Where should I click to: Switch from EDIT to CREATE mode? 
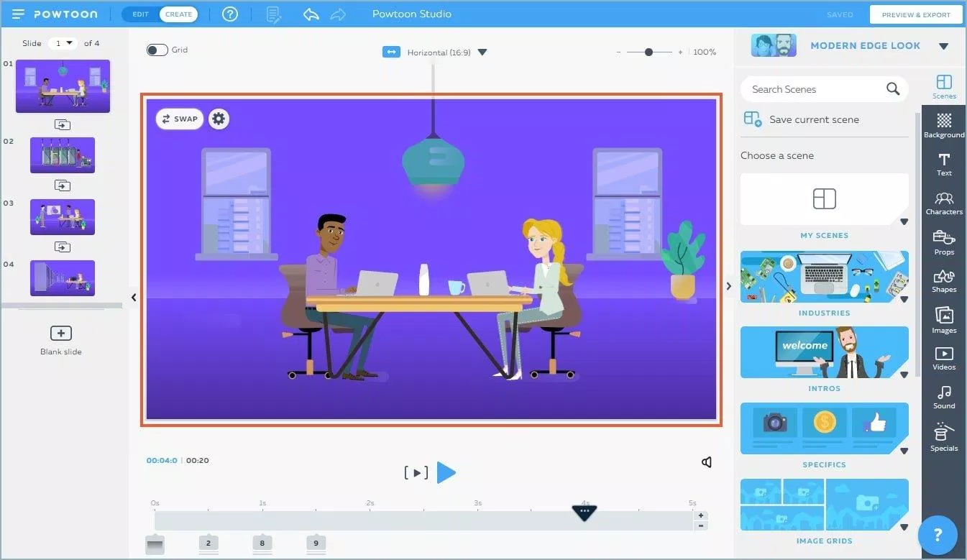coord(178,14)
